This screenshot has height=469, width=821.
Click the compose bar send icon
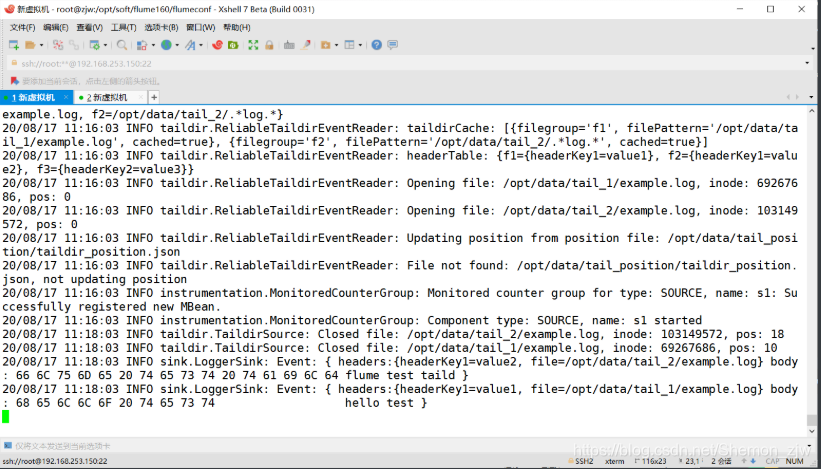[7, 446]
